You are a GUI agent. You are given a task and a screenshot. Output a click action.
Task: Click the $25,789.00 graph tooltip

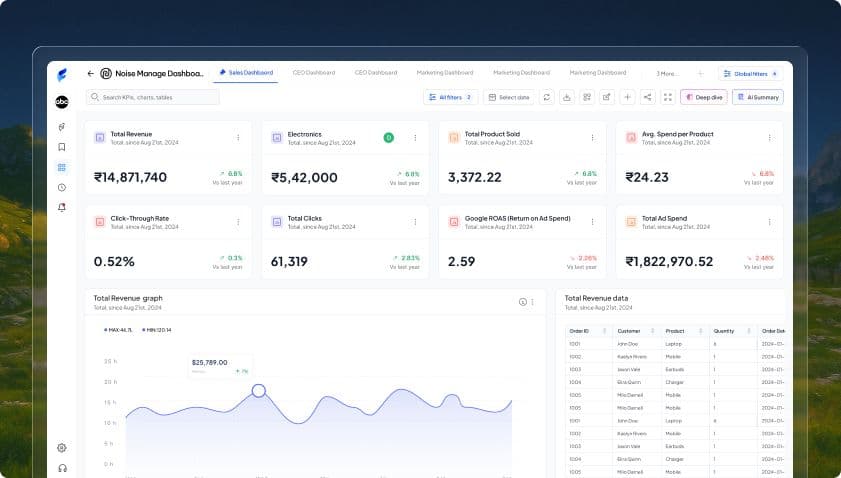pyautogui.click(x=220, y=366)
